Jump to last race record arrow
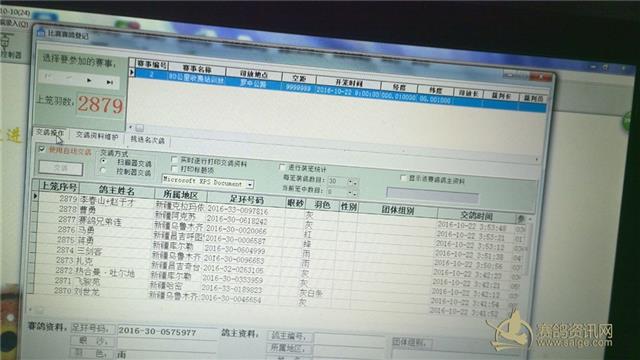This screenshot has height=360, width=640. [109, 82]
